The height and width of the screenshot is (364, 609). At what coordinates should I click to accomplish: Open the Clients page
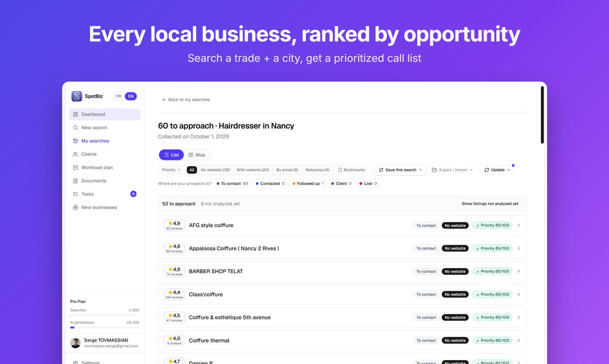105,154
